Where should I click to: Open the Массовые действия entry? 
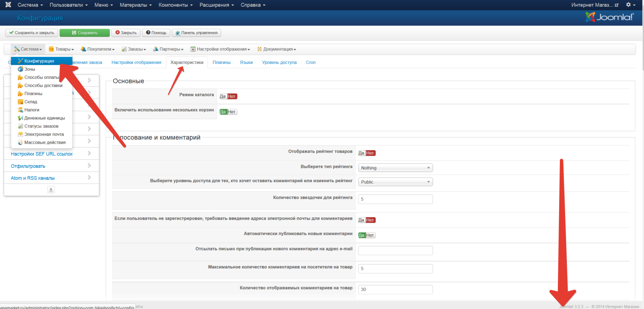(x=42, y=142)
